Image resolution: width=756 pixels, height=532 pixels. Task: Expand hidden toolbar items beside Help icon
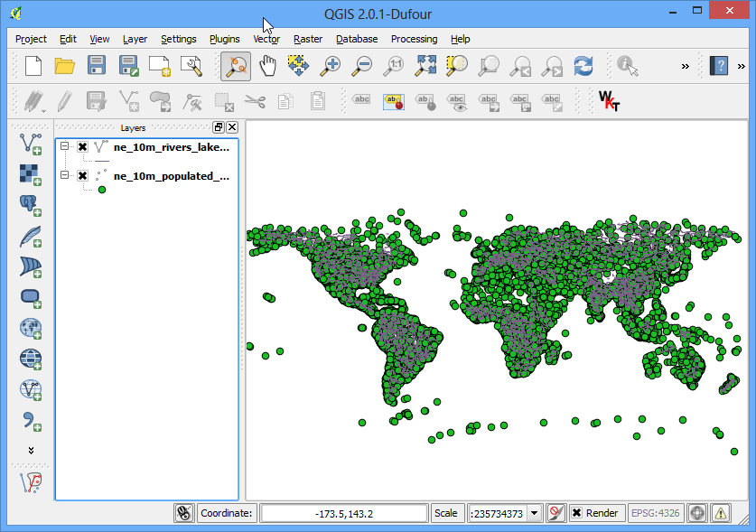tap(741, 66)
